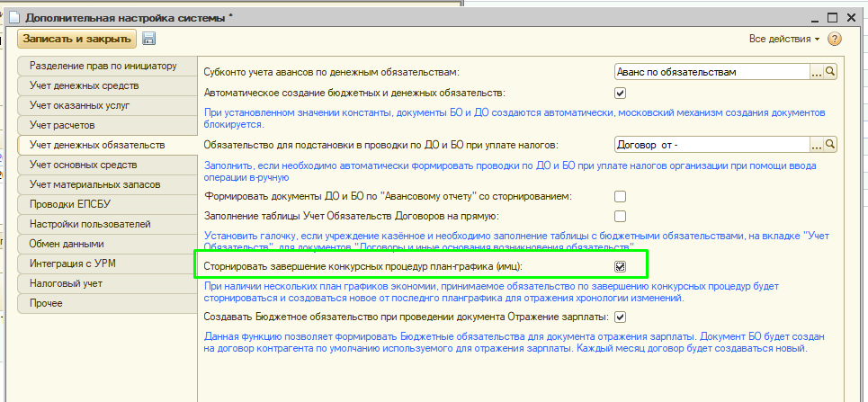Disable automatic creation of budget obligations checkbox
868x402 pixels.
tap(620, 93)
